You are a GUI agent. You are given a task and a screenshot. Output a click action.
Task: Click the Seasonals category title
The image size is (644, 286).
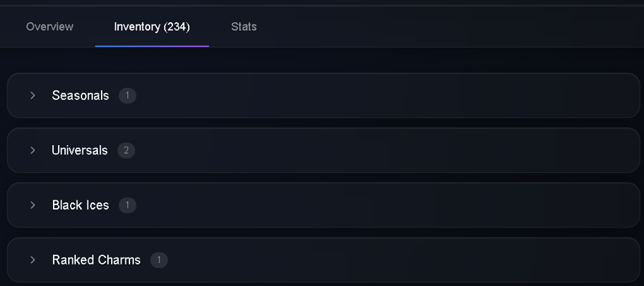(x=80, y=96)
